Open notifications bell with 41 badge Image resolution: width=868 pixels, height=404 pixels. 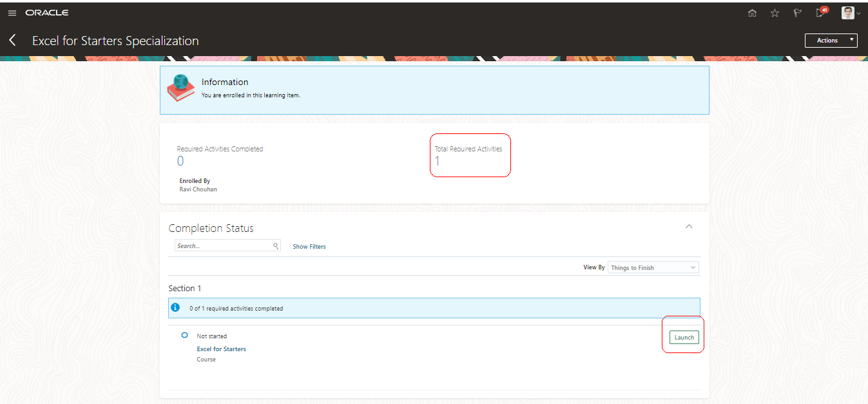[821, 12]
